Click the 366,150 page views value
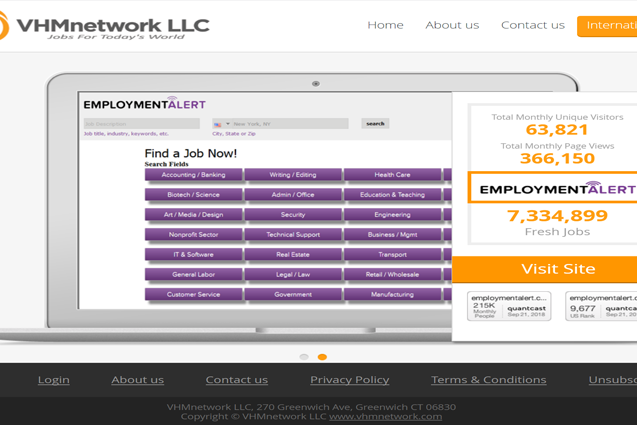 tap(557, 158)
